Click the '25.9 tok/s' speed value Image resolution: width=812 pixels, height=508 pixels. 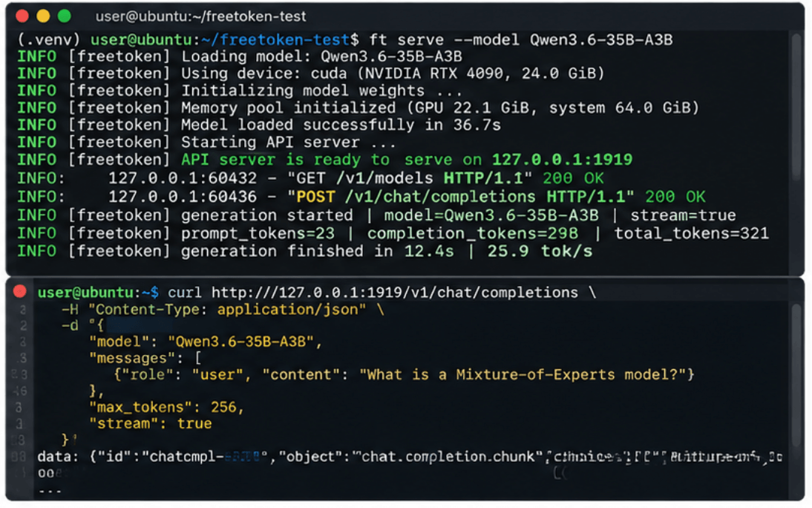(540, 252)
